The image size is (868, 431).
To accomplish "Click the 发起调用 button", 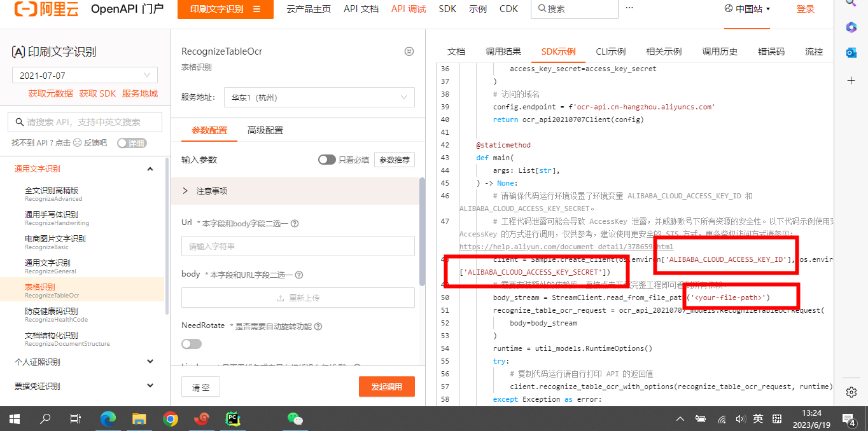I will pyautogui.click(x=387, y=387).
